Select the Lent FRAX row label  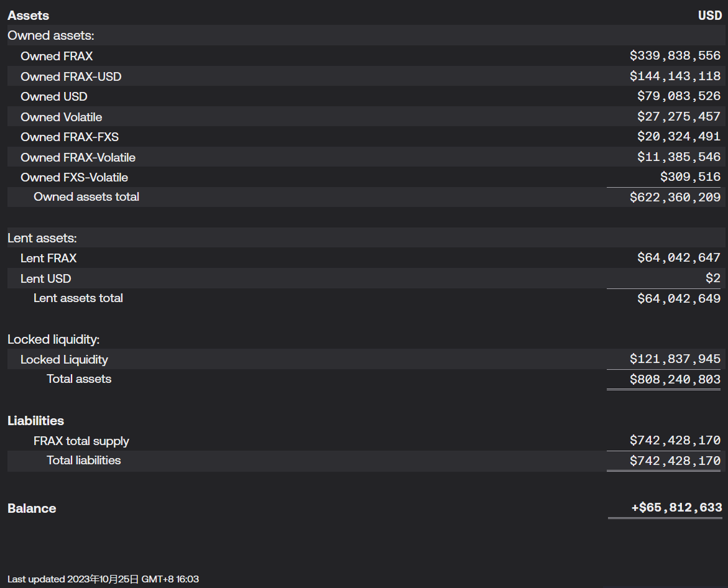tap(48, 258)
